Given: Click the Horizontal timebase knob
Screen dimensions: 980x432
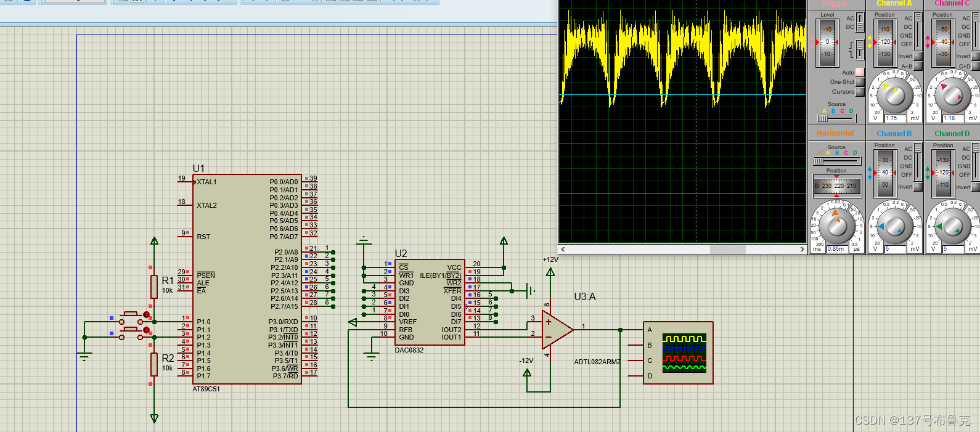Looking at the screenshot, I should click(x=836, y=226).
